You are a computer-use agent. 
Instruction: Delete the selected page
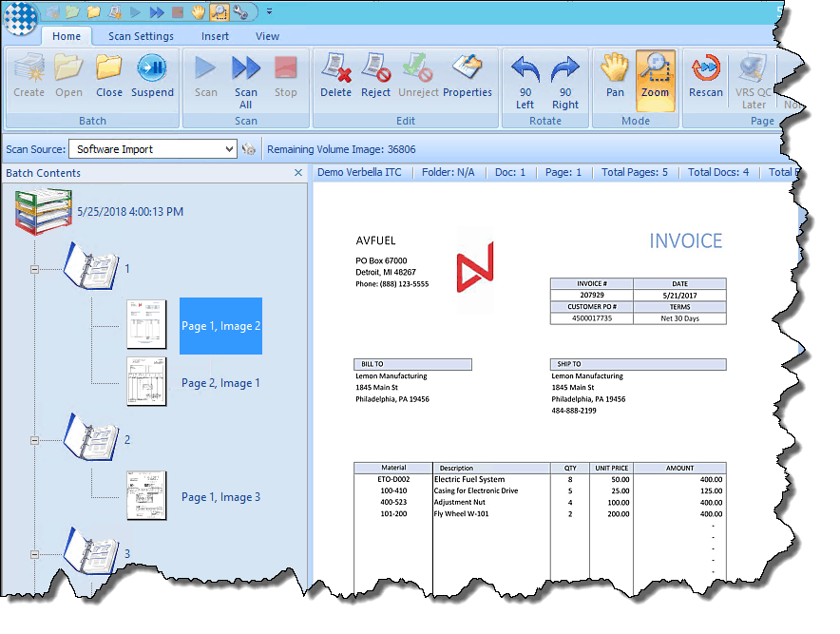point(335,76)
